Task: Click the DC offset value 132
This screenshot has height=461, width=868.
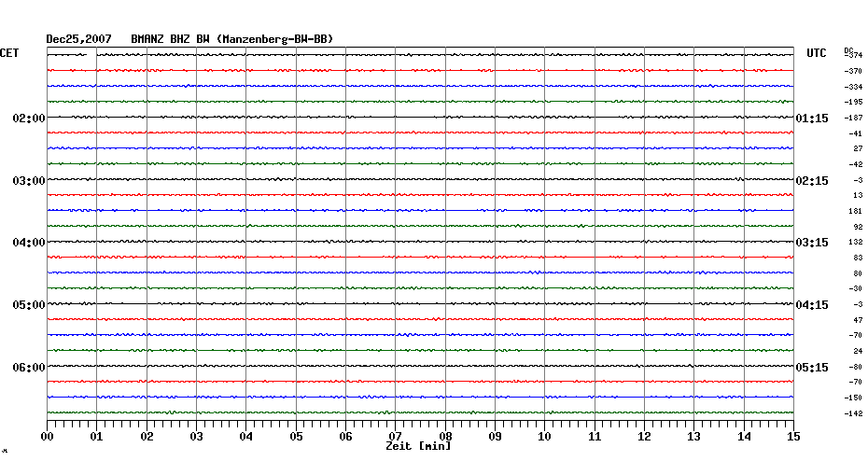Action: (x=856, y=242)
